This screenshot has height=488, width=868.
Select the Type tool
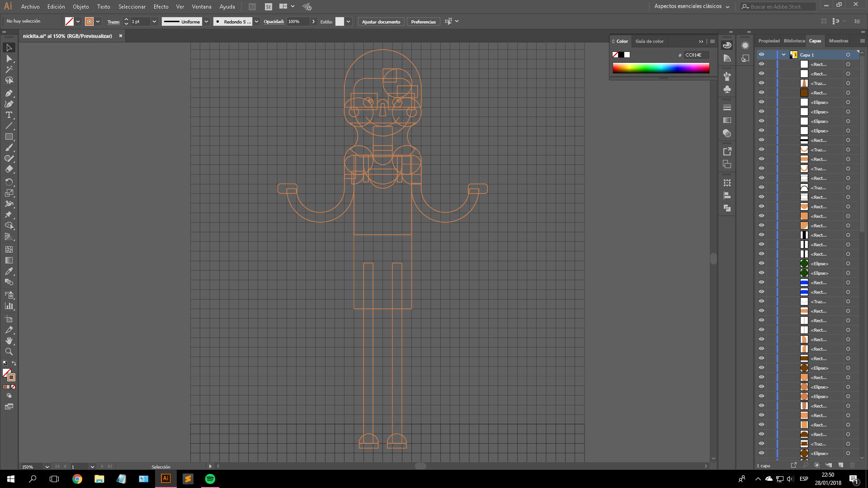point(9,115)
